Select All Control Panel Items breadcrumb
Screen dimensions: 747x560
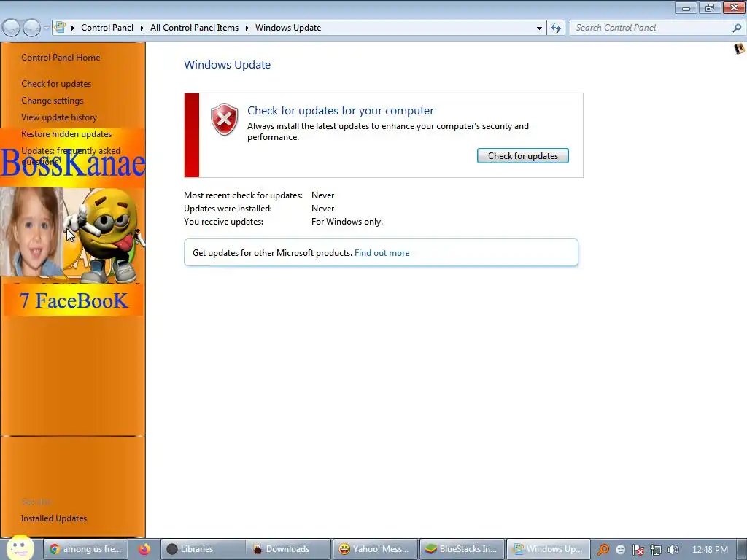[194, 28]
